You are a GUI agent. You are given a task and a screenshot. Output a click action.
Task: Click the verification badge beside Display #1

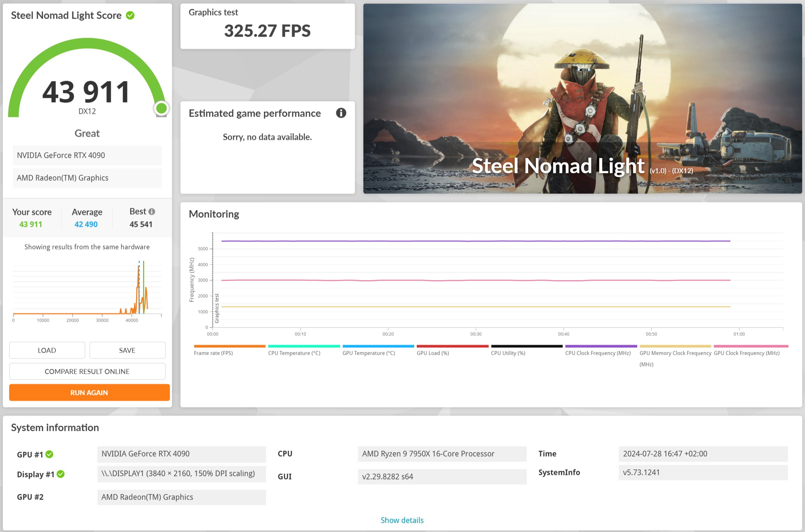click(x=61, y=474)
